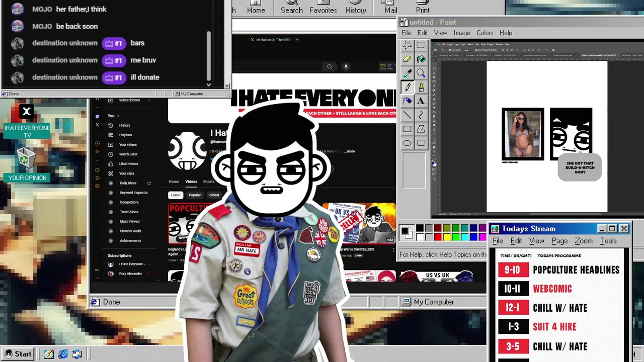The image size is (644, 362).
Task: Open Paint's Help menu
Action: pyautogui.click(x=506, y=33)
